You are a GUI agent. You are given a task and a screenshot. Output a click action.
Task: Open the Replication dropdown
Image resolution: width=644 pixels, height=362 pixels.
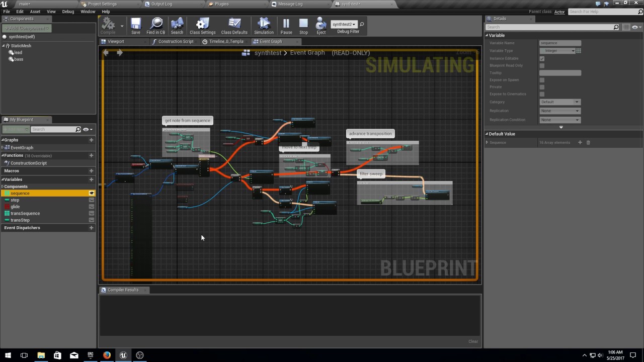coord(560,111)
